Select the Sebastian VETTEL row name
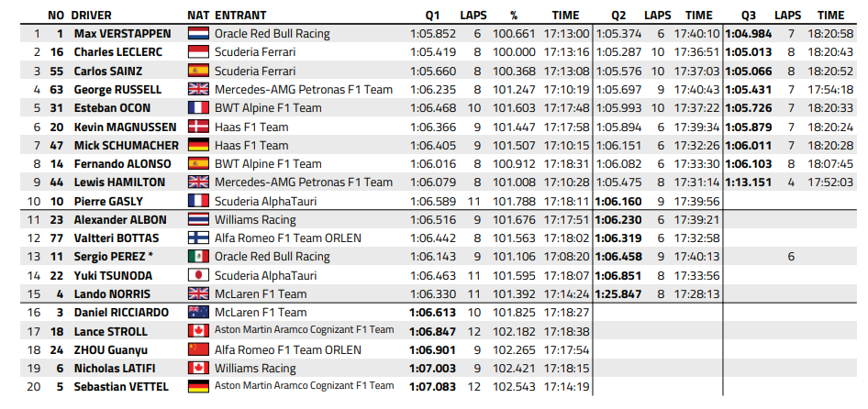 [121, 387]
